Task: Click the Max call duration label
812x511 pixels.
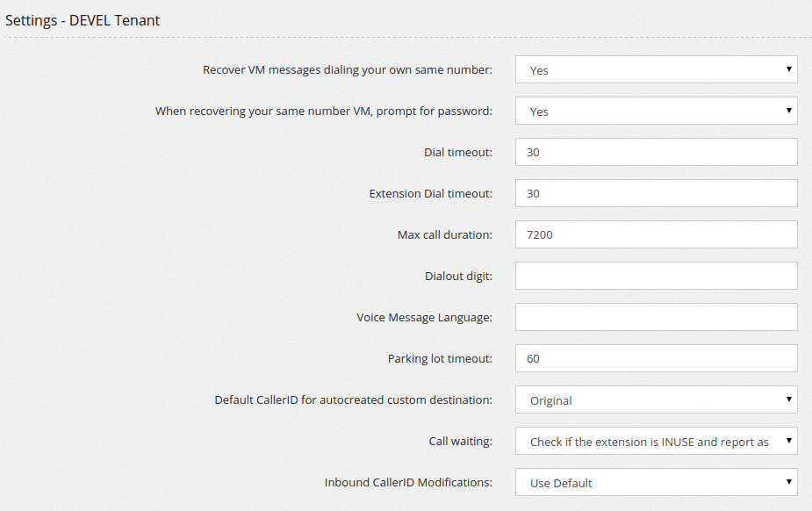Action: coord(445,234)
